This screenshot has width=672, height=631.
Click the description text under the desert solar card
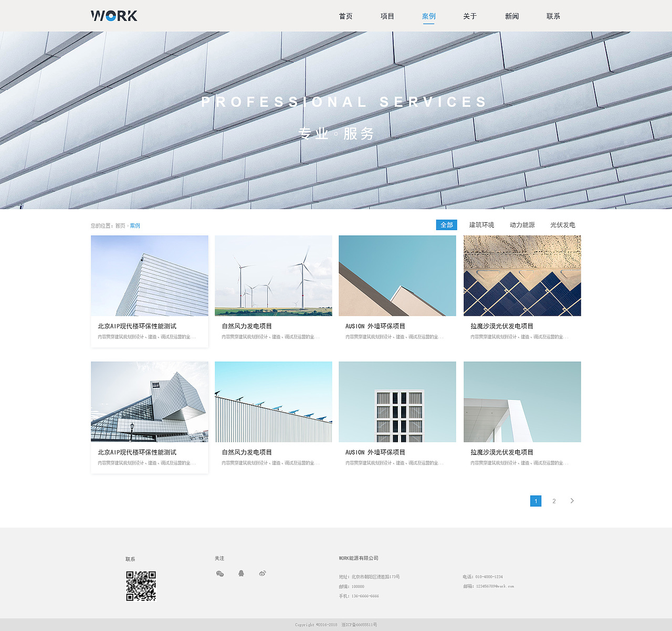click(519, 337)
